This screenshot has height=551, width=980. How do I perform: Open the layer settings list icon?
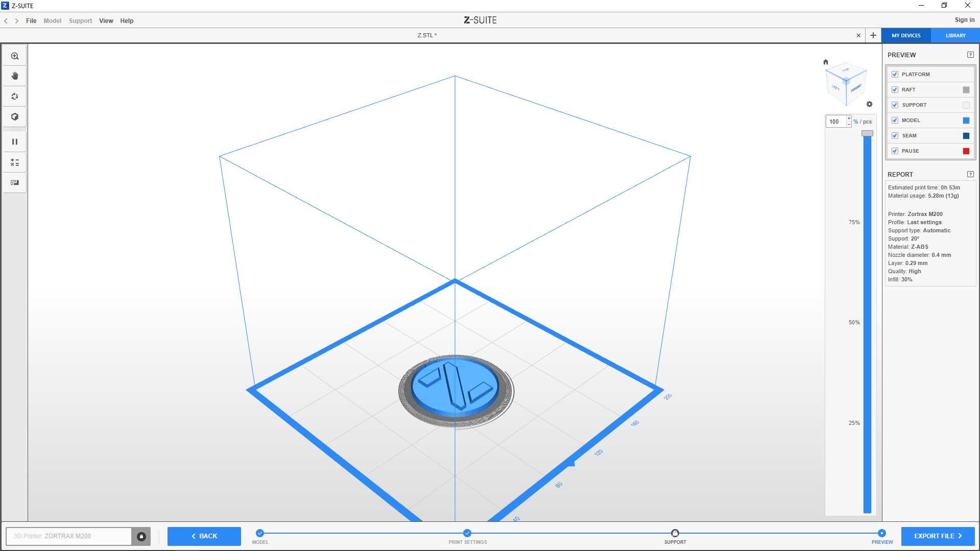15,162
